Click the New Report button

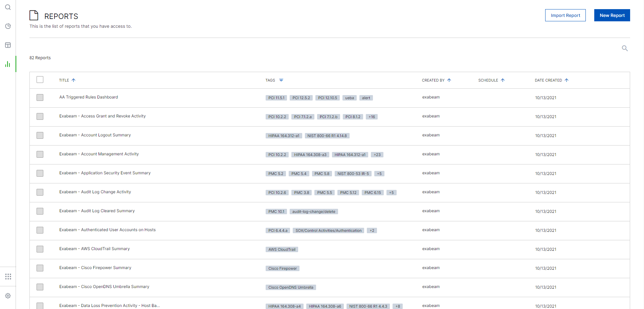[612, 15]
